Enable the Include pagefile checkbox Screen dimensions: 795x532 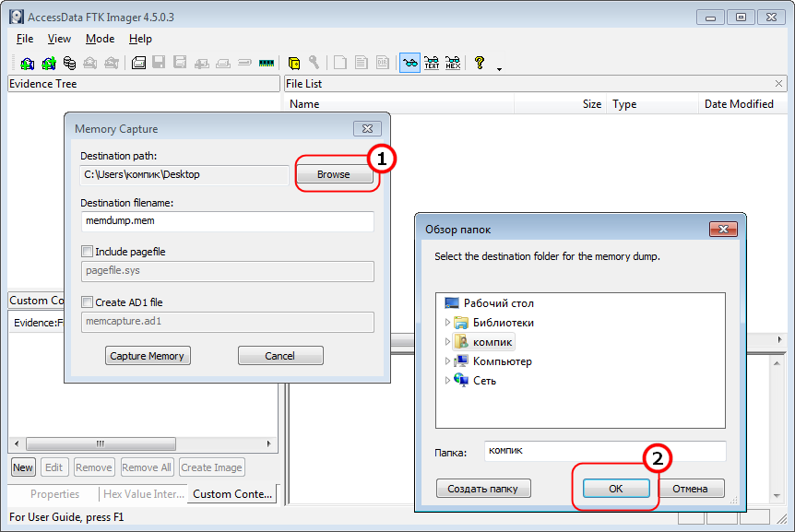point(88,252)
